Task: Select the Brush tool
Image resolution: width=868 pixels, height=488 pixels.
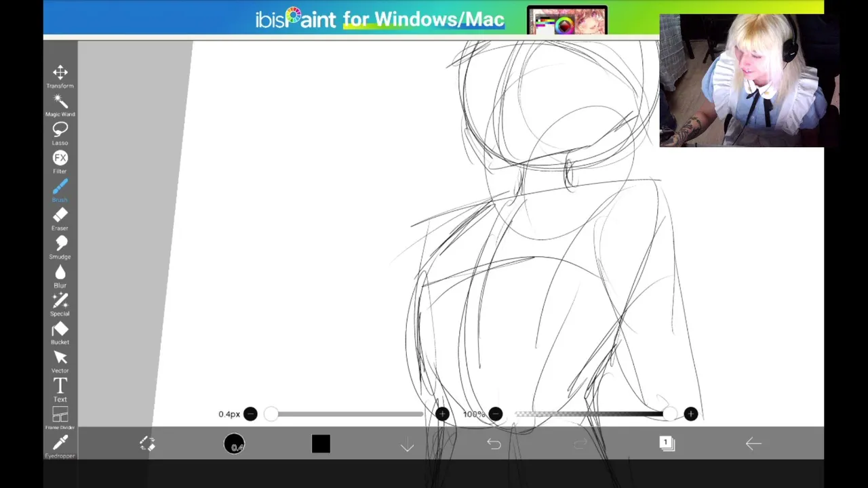Action: click(x=60, y=190)
